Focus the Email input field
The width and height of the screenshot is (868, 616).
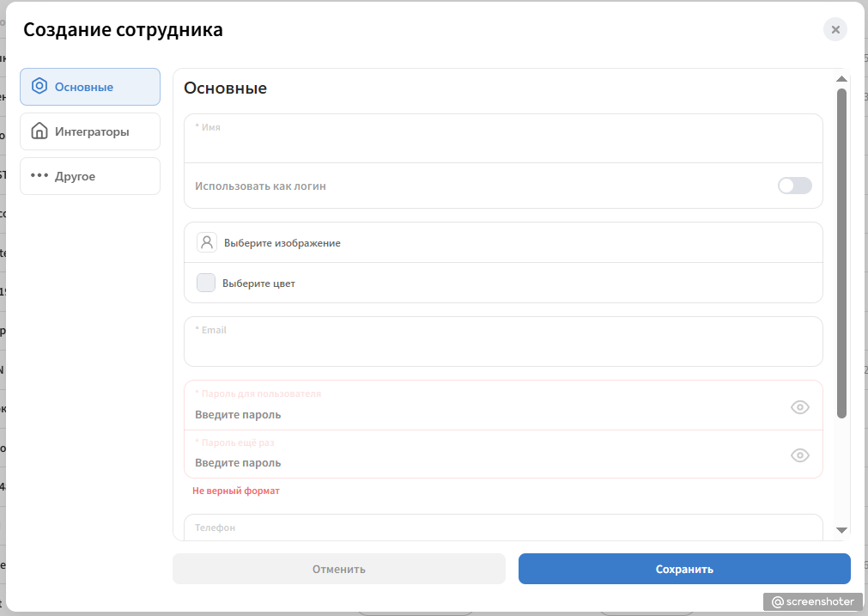coord(503,341)
